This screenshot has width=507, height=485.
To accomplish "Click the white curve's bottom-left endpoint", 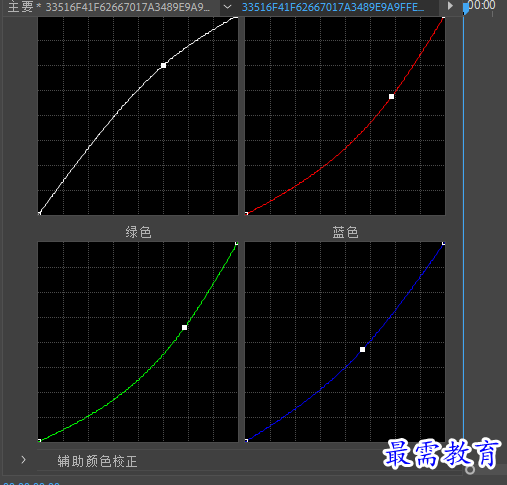I will click(x=39, y=213).
